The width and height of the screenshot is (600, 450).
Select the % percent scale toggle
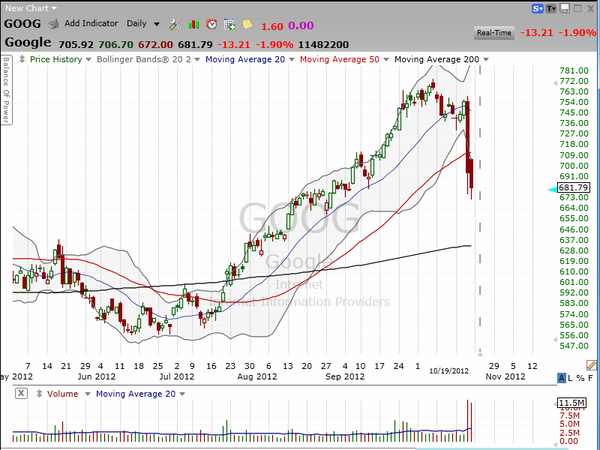pyautogui.click(x=580, y=378)
